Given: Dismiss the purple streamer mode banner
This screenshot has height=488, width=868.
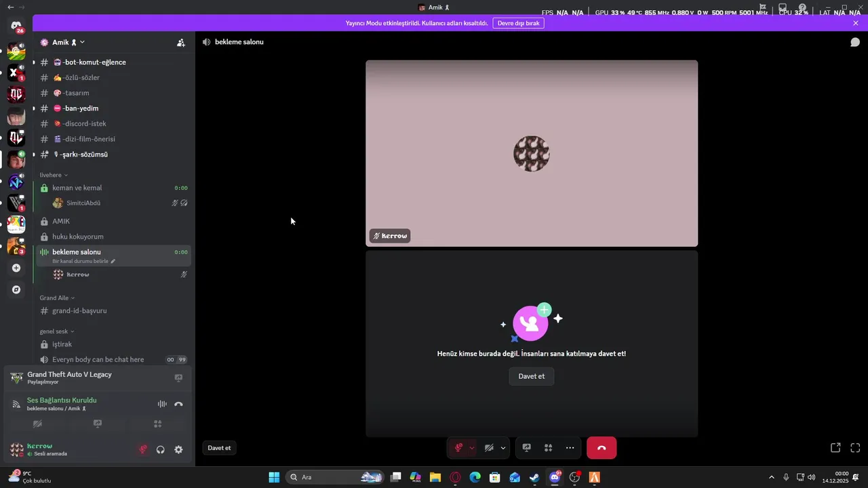Looking at the screenshot, I should click(856, 23).
